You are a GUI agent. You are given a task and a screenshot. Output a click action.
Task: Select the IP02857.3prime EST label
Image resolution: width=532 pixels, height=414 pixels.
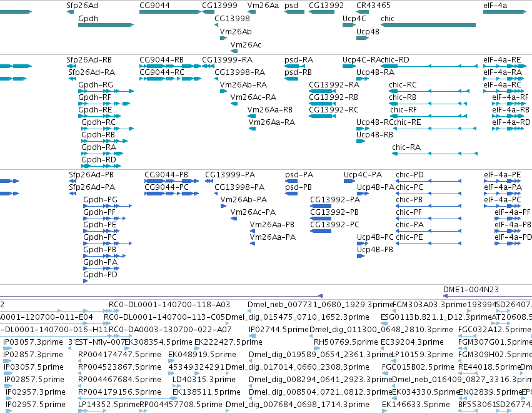[x=33, y=355]
